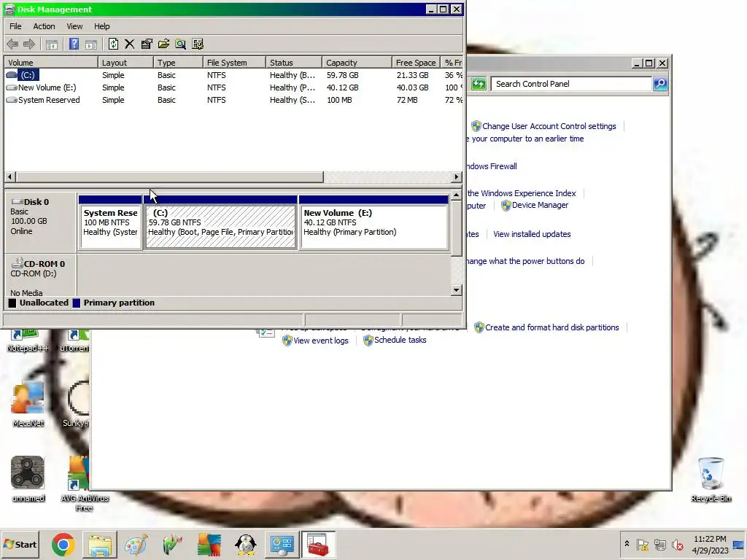Viewport: 747px width, 560px height.
Task: Launch Chrome from the taskbar
Action: tap(63, 545)
